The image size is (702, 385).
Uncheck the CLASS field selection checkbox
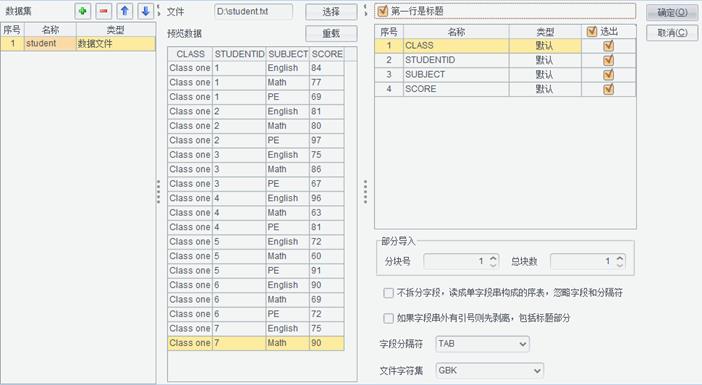point(608,46)
